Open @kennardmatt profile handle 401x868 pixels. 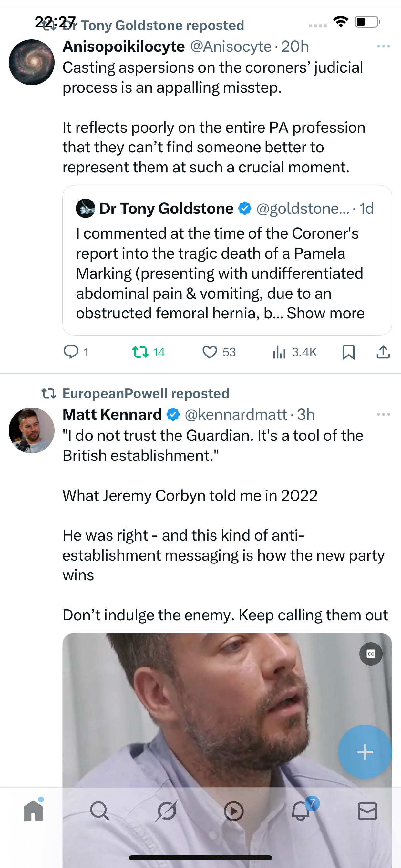236,414
